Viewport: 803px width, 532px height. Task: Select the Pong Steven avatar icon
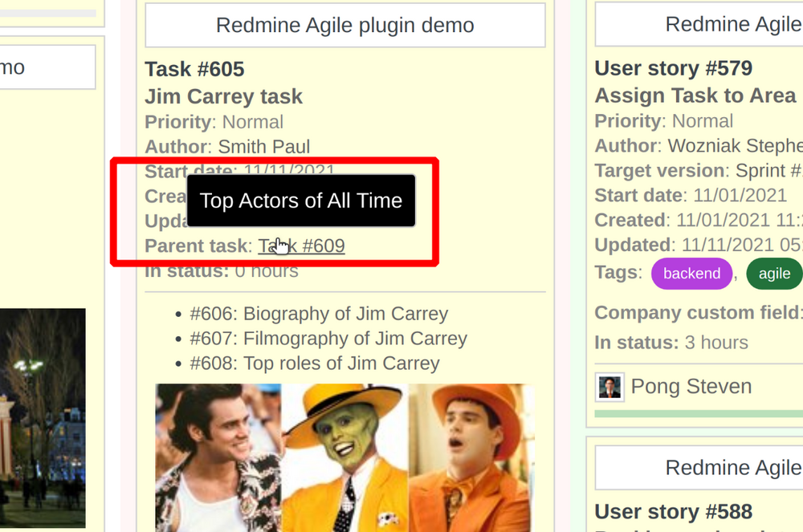coord(609,386)
